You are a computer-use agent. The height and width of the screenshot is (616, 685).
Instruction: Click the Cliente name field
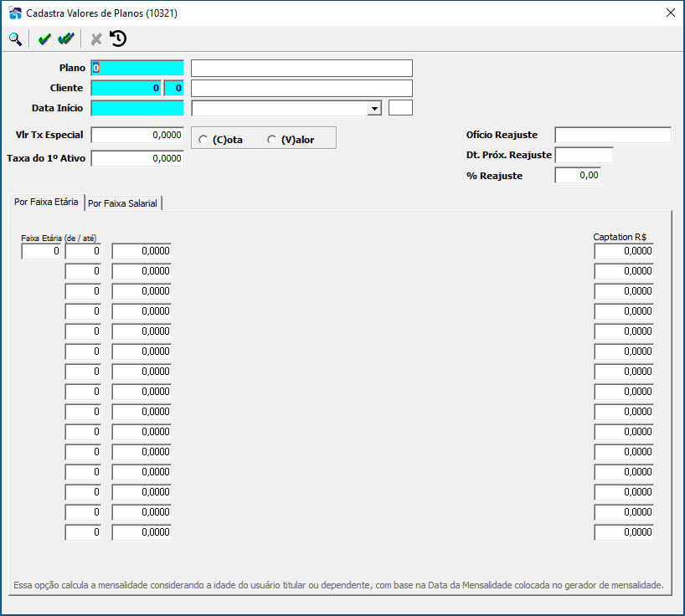click(301, 88)
